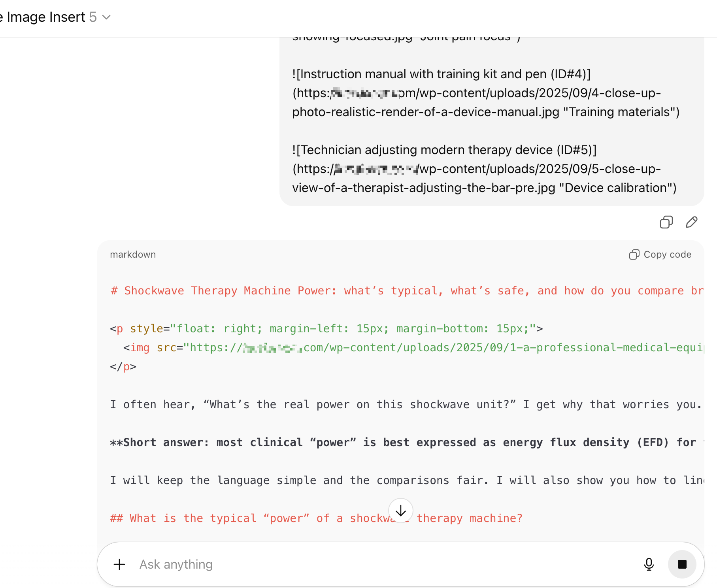This screenshot has width=717, height=588.
Task: Click the img src URL line in the code block
Action: (413, 348)
